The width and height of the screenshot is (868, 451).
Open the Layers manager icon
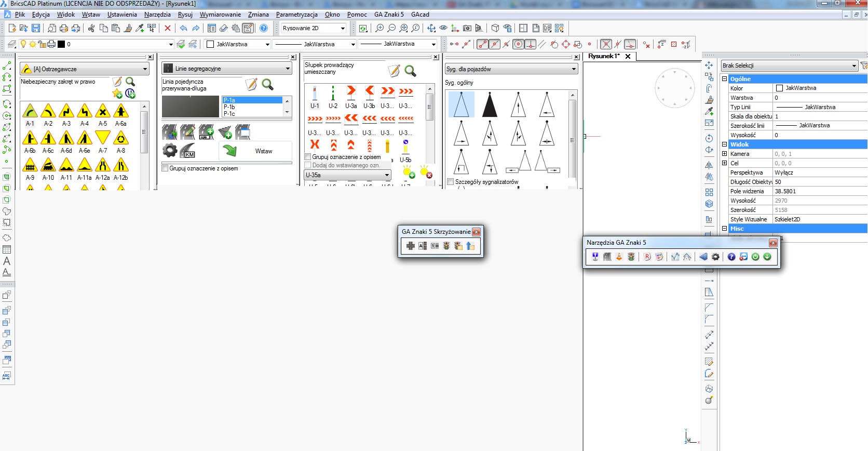coord(12,44)
